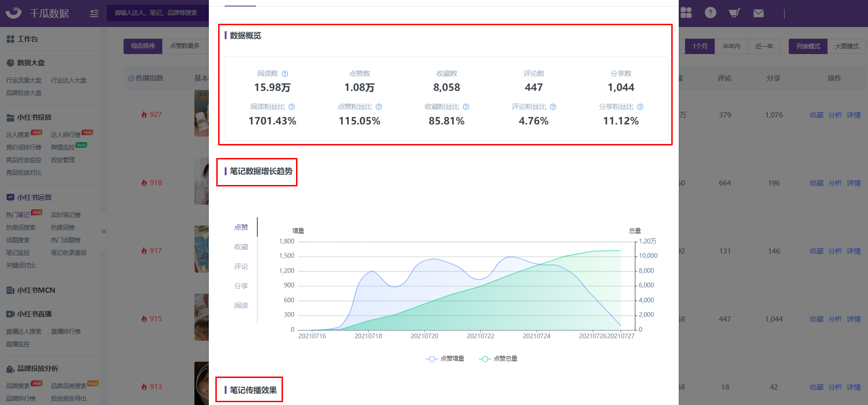The width and height of the screenshot is (868, 405).
Task: Expand the 小红书MCN sidebar section
Action: point(36,290)
